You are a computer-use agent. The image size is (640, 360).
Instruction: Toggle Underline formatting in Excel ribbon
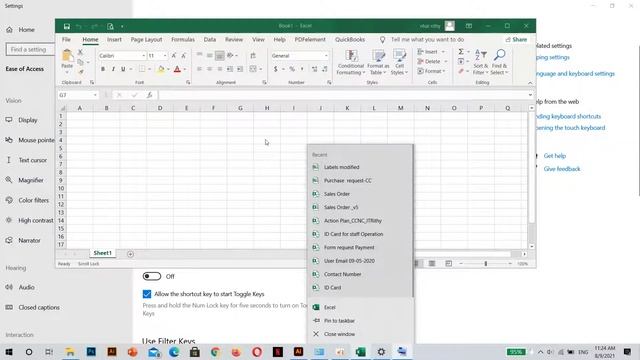tap(123, 69)
